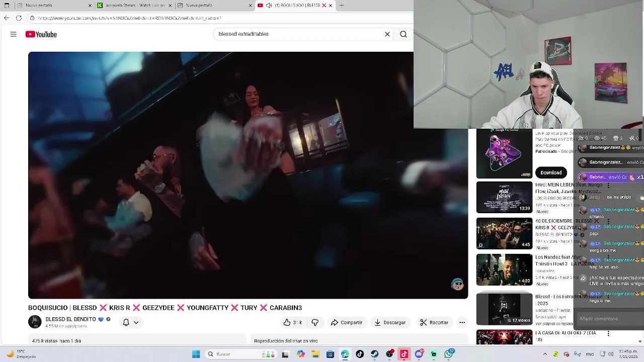644x362 pixels.
Task: Click the browser address bar URL
Action: click(x=130, y=18)
